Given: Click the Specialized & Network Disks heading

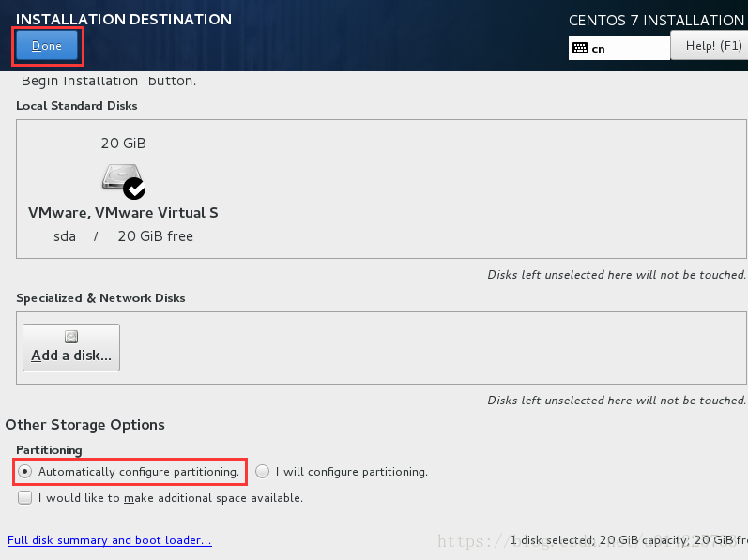Looking at the screenshot, I should click(100, 298).
